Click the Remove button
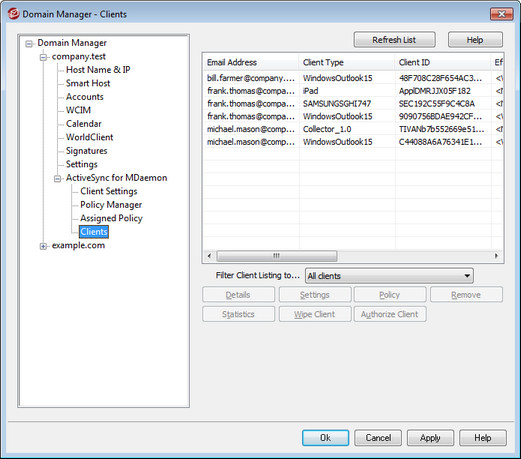The image size is (521, 459). [466, 295]
